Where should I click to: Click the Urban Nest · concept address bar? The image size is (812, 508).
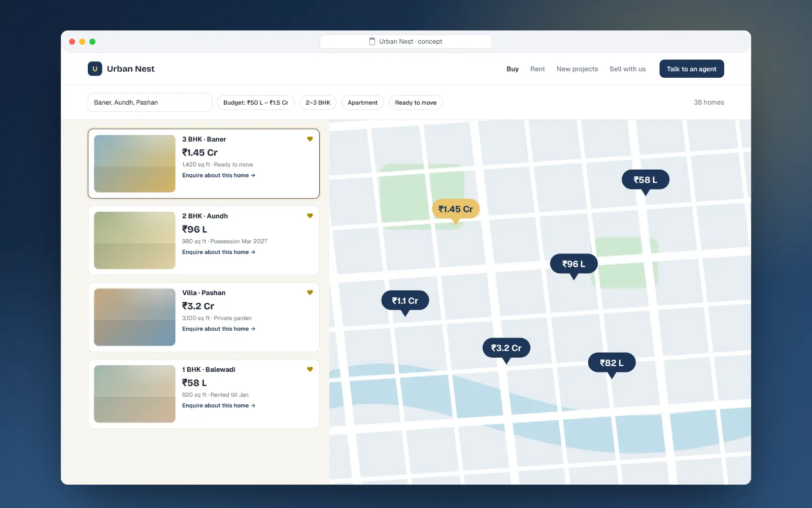click(406, 42)
